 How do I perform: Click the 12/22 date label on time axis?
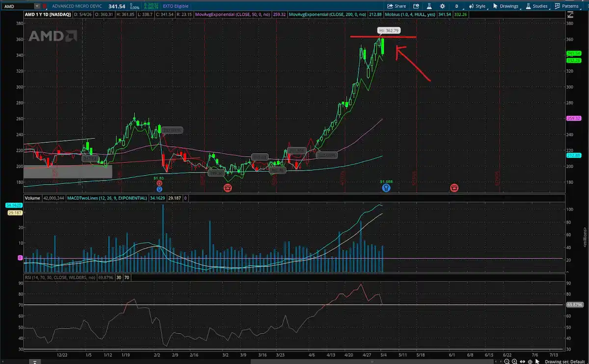pos(62,354)
